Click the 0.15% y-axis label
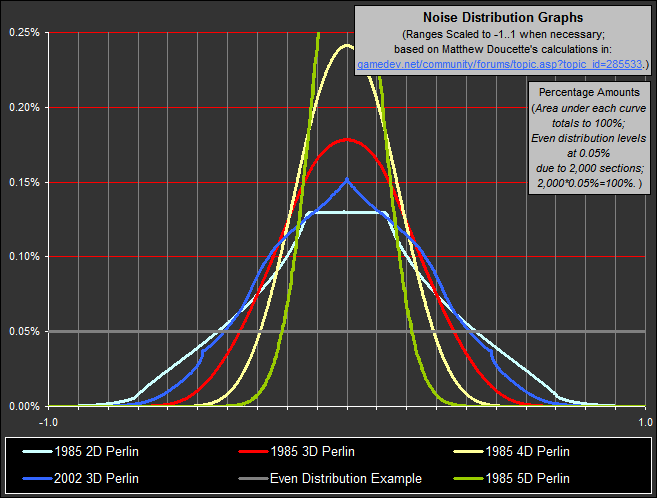This screenshot has width=657, height=498. coord(24,182)
